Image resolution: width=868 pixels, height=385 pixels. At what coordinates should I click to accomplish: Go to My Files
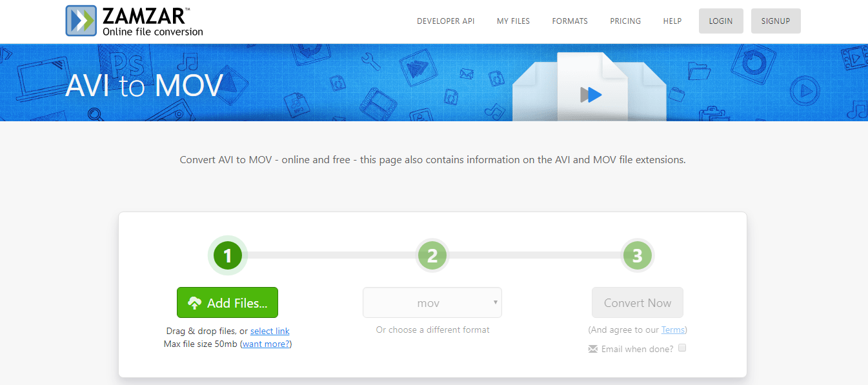(513, 21)
